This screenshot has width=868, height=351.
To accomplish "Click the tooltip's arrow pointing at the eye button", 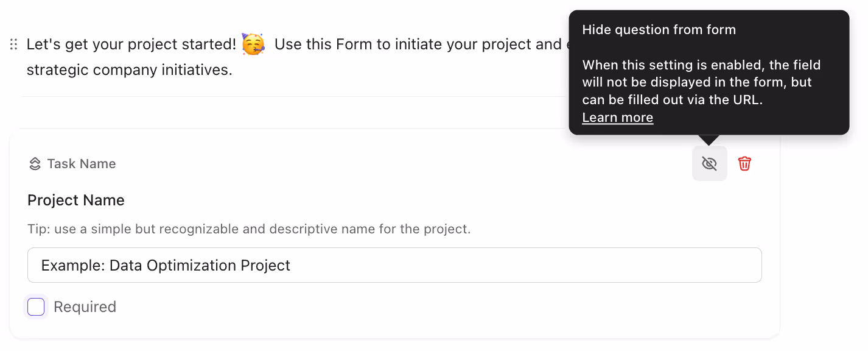I will point(709,139).
